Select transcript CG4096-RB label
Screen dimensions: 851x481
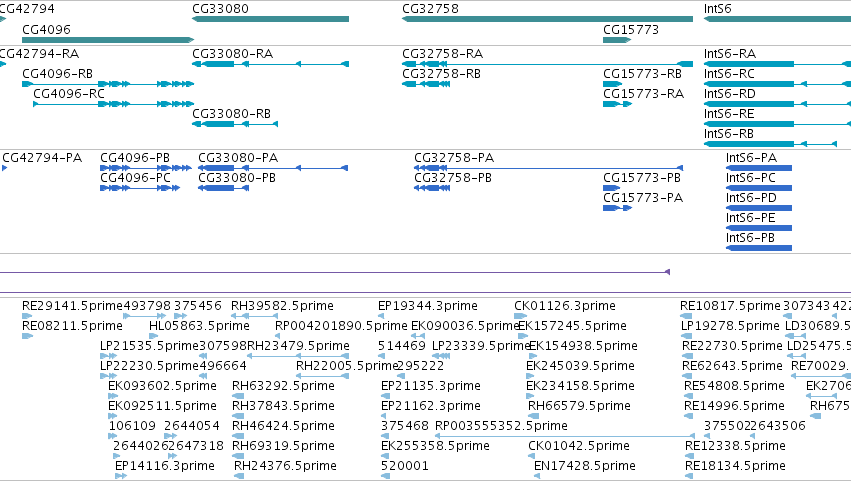(58, 73)
